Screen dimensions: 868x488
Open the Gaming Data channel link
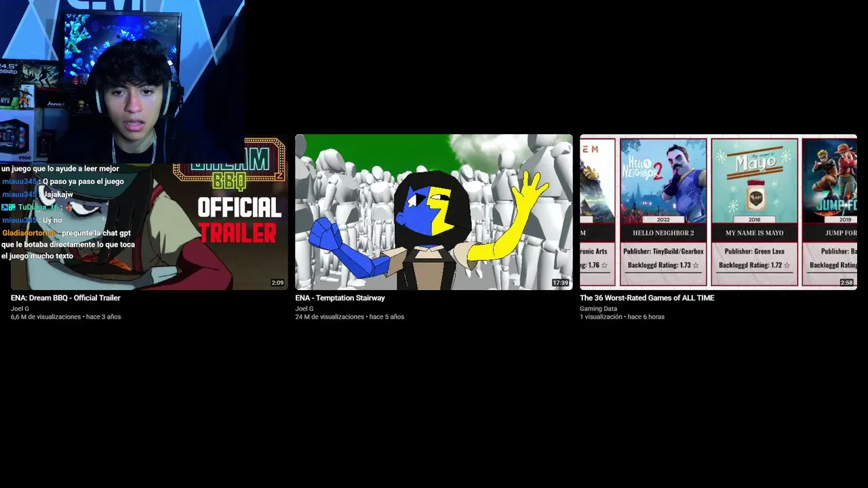click(599, 309)
